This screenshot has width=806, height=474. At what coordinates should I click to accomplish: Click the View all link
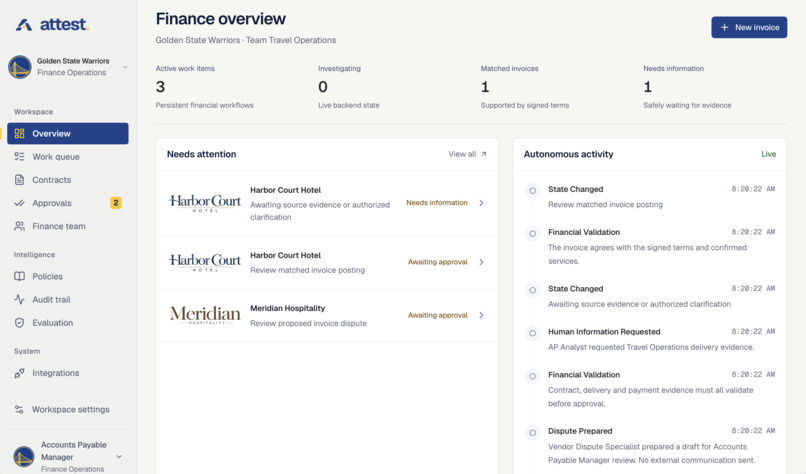click(x=467, y=154)
